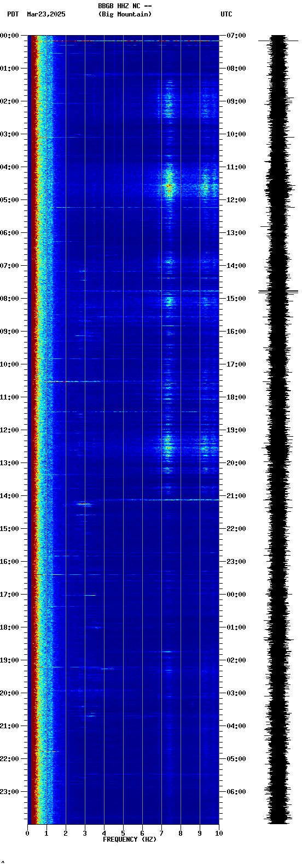Click the 04:00 PDT time label
The image size is (302, 868).
(x=9, y=167)
